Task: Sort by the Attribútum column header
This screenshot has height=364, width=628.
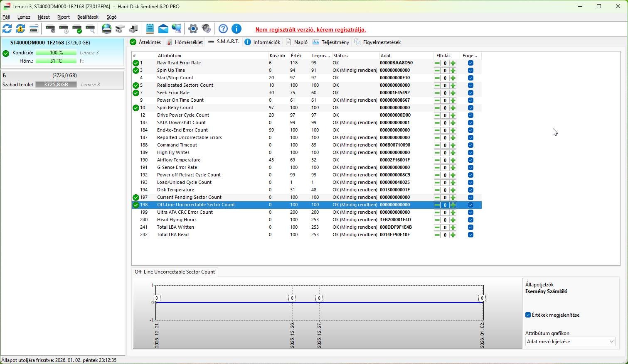Action: tap(212, 56)
